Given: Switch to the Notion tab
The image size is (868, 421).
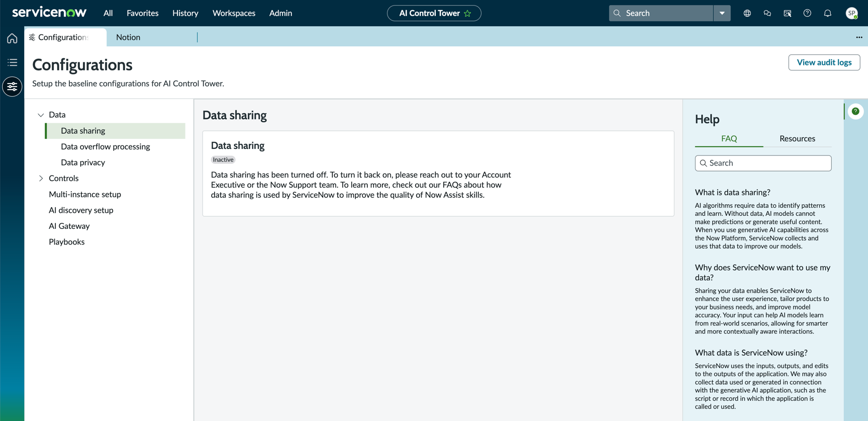Looking at the screenshot, I should point(128,37).
